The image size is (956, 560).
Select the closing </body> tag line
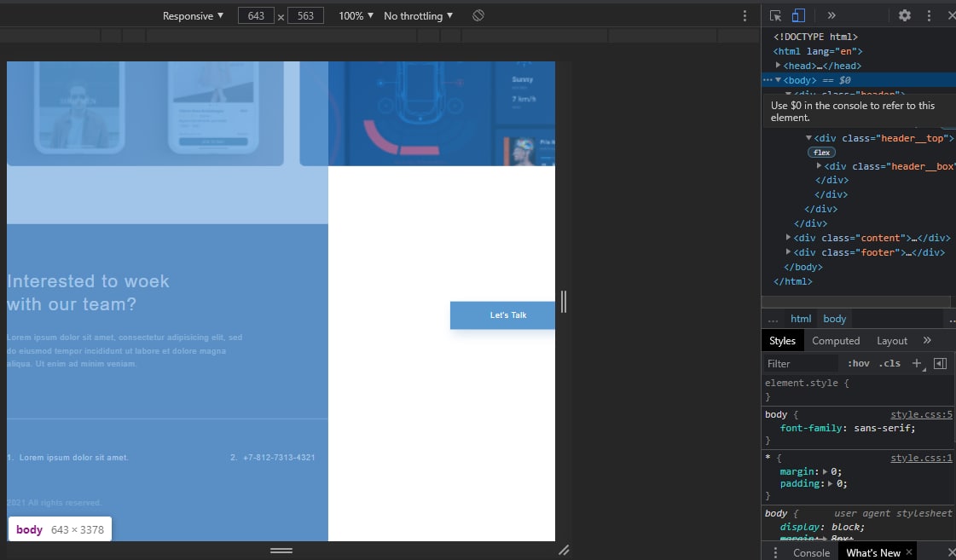(x=803, y=267)
